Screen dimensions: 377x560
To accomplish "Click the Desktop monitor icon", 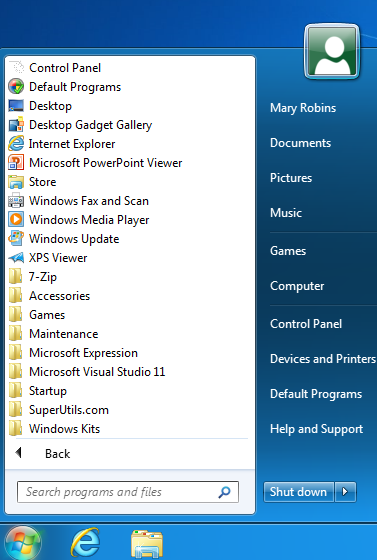I will coord(16,106).
